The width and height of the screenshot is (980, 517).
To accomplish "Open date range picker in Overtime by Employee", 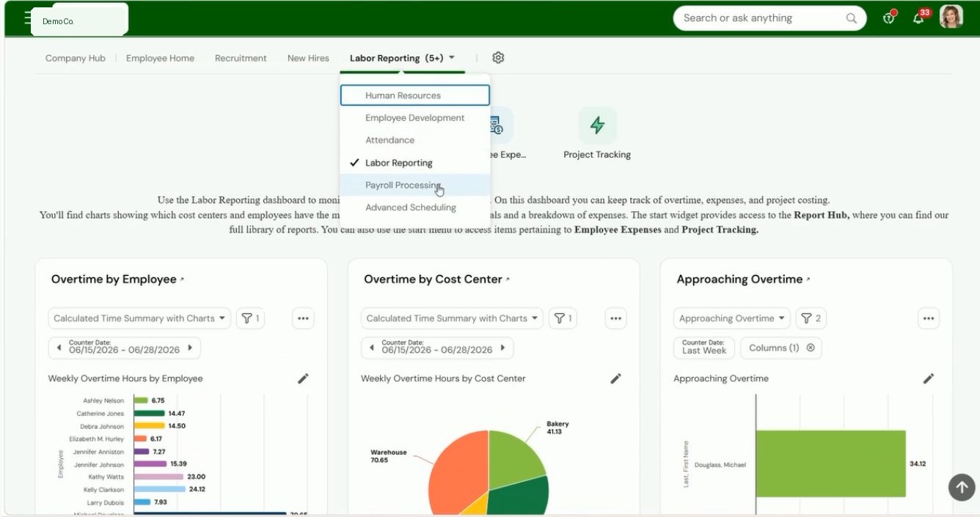I will pyautogui.click(x=124, y=348).
